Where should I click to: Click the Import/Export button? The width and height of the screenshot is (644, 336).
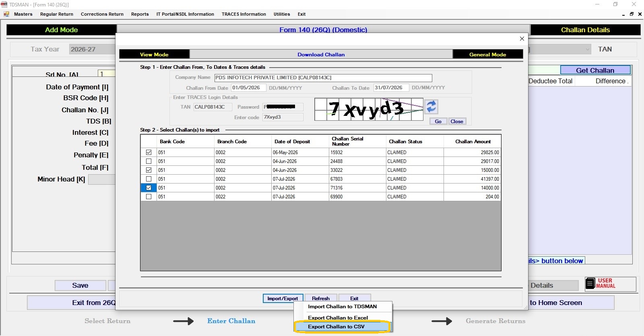point(283,299)
